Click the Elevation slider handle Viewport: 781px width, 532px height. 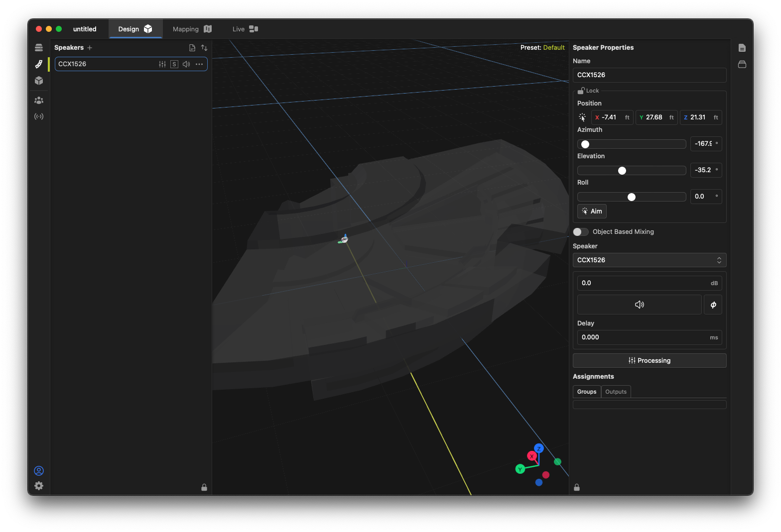click(x=622, y=171)
